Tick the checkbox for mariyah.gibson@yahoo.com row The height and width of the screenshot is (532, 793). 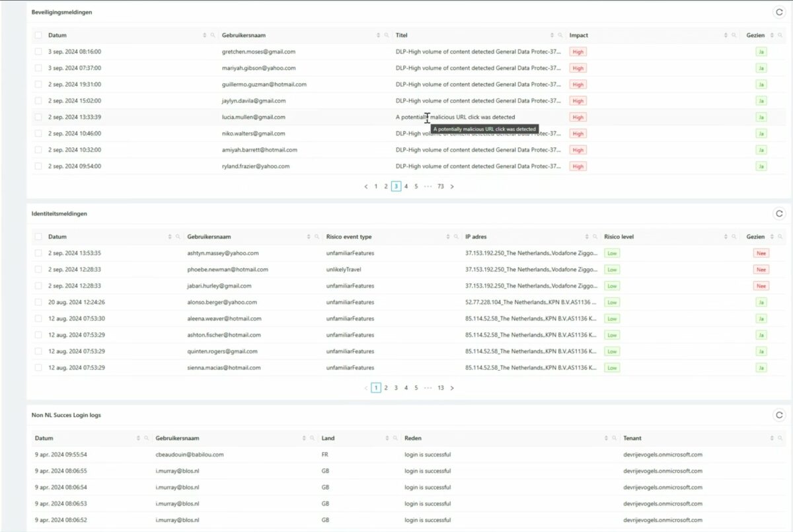click(38, 68)
